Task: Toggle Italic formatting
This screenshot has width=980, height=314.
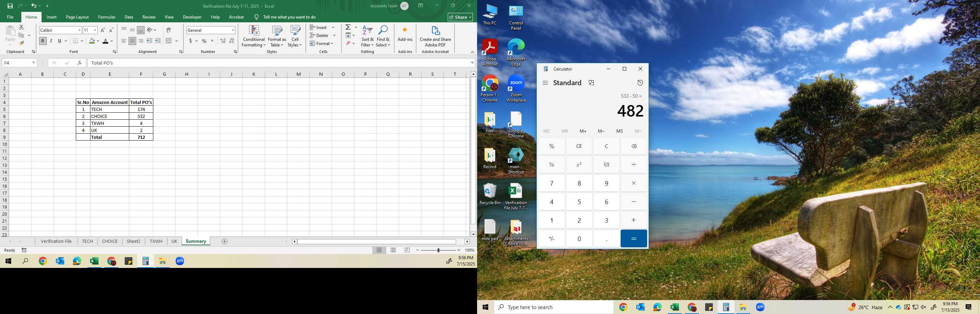Action: tap(51, 41)
